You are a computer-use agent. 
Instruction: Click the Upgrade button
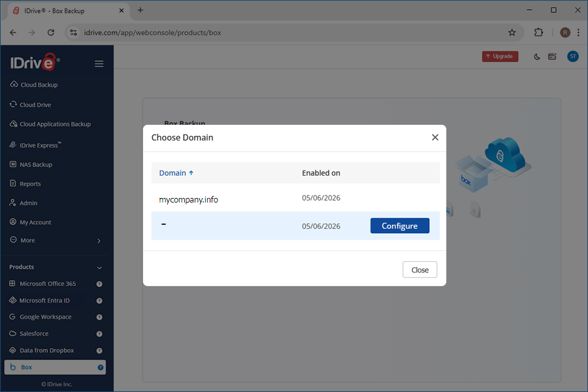[x=500, y=56]
